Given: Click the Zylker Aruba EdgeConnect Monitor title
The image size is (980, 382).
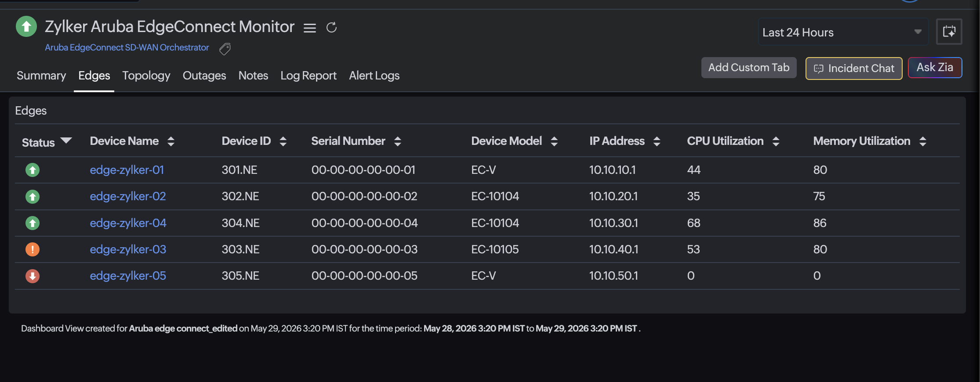Looking at the screenshot, I should pyautogui.click(x=170, y=27).
